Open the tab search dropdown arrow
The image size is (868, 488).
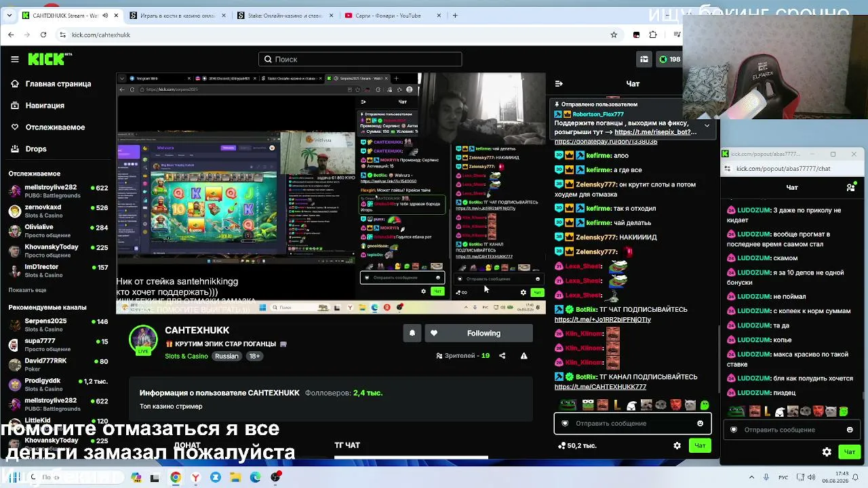[8, 16]
